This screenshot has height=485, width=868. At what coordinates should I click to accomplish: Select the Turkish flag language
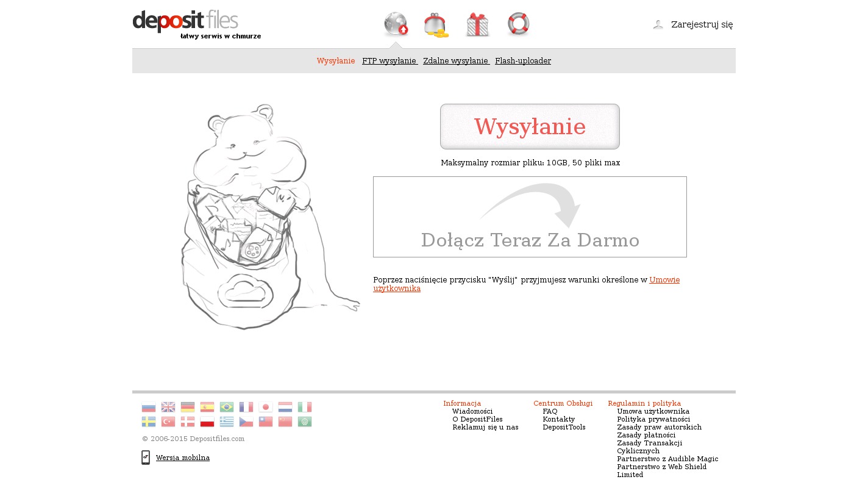pos(168,422)
